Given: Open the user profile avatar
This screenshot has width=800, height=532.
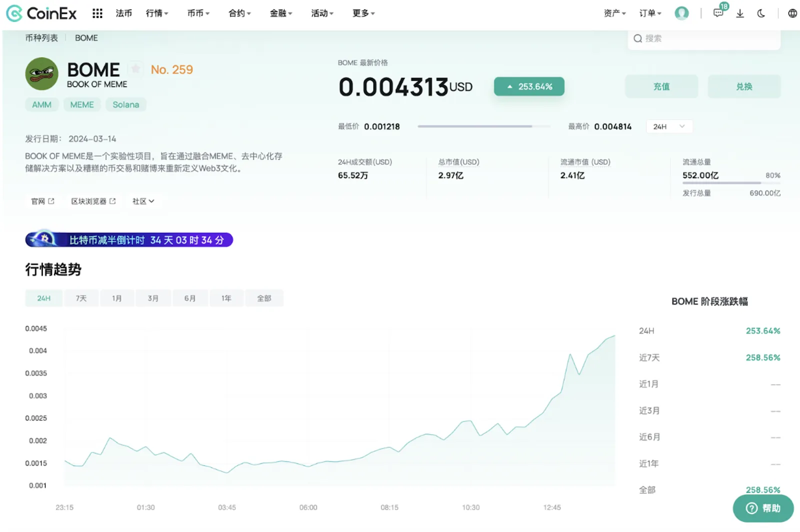Looking at the screenshot, I should pos(681,13).
